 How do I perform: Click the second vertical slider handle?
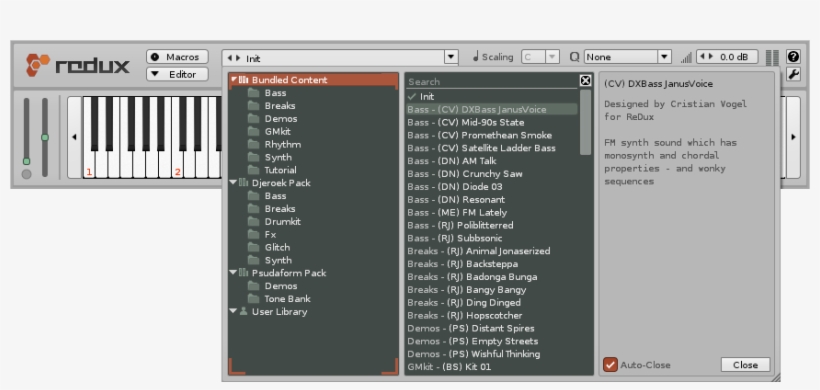point(45,137)
